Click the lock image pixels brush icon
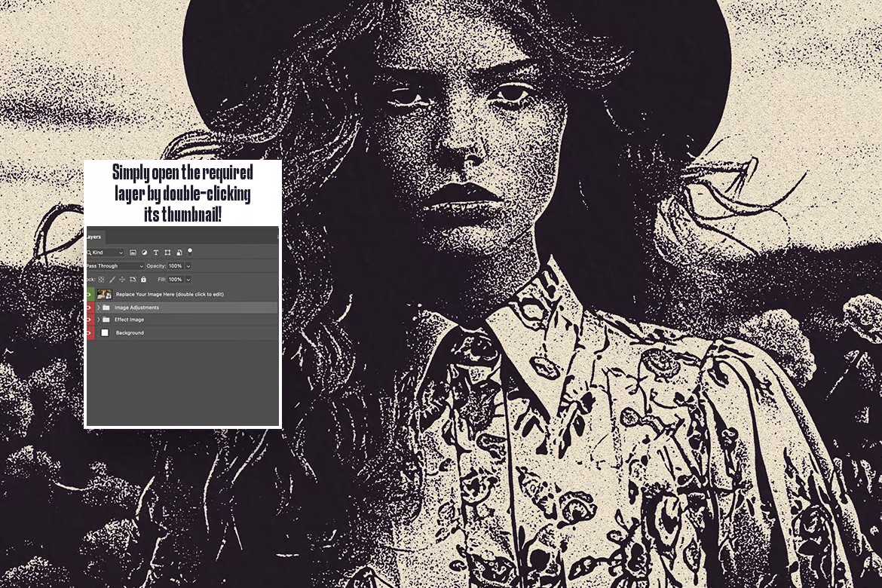Screen dimensions: 882x588 click(x=112, y=280)
